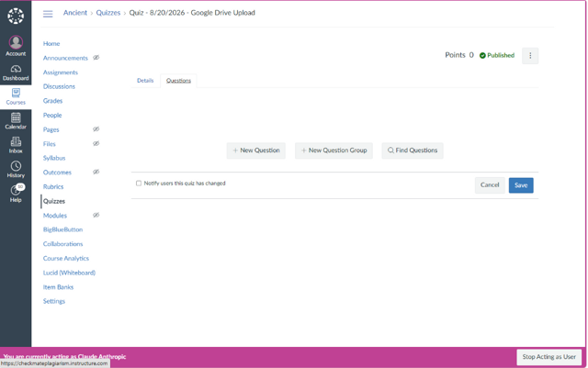Open Rubrics in course navigation

(53, 186)
